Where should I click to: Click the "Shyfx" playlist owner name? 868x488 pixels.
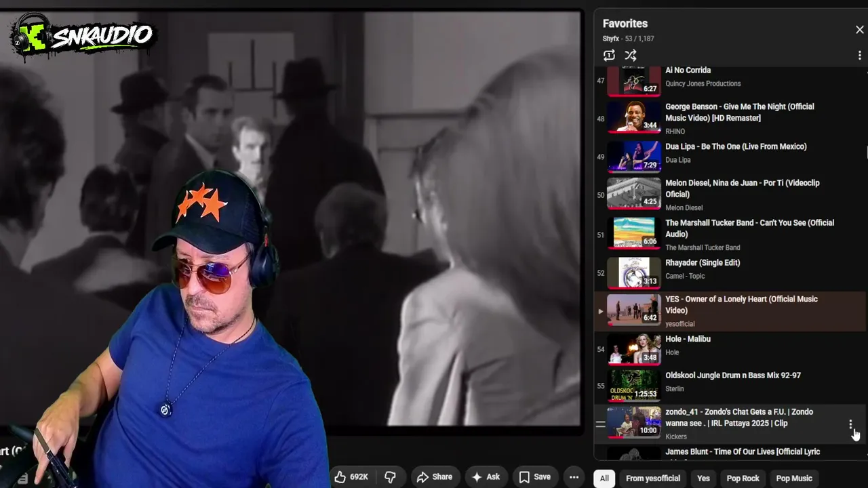(x=612, y=39)
